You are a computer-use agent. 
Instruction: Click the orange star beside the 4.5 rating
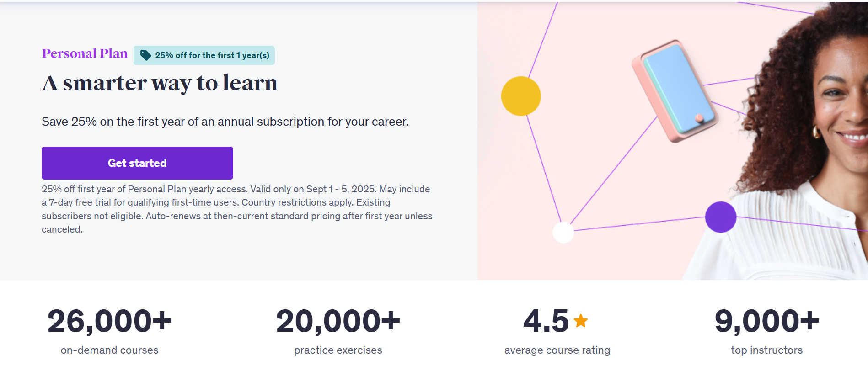pyautogui.click(x=580, y=321)
